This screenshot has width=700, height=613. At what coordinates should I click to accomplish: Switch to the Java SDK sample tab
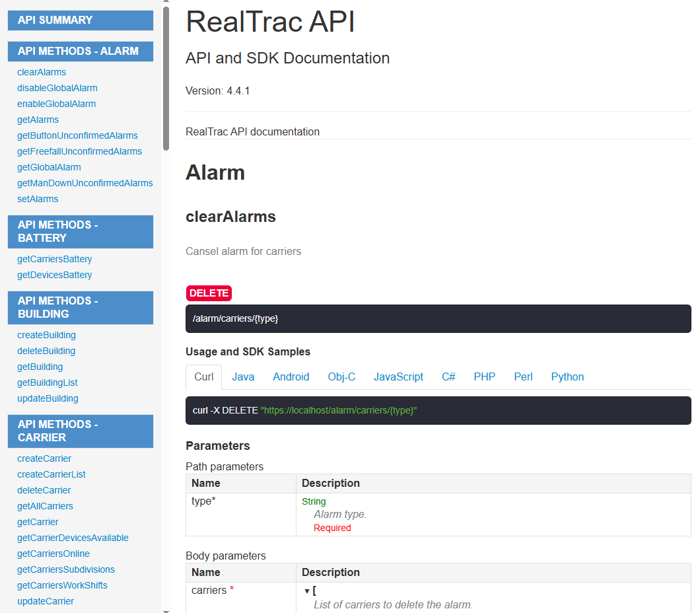[x=243, y=377]
